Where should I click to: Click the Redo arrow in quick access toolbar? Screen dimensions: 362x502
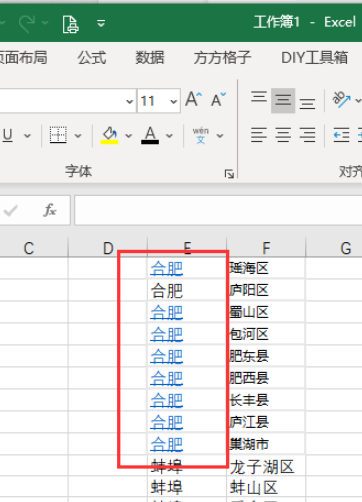(x=27, y=23)
